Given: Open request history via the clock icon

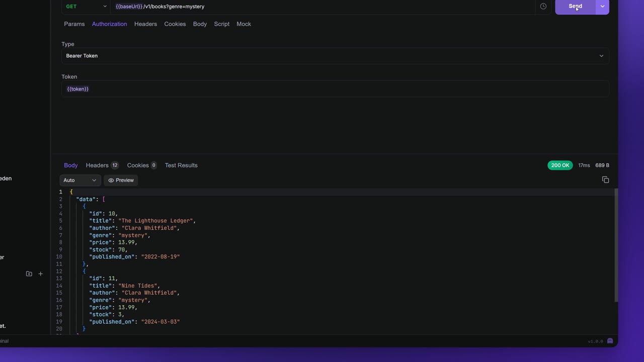Looking at the screenshot, I should click(x=543, y=7).
